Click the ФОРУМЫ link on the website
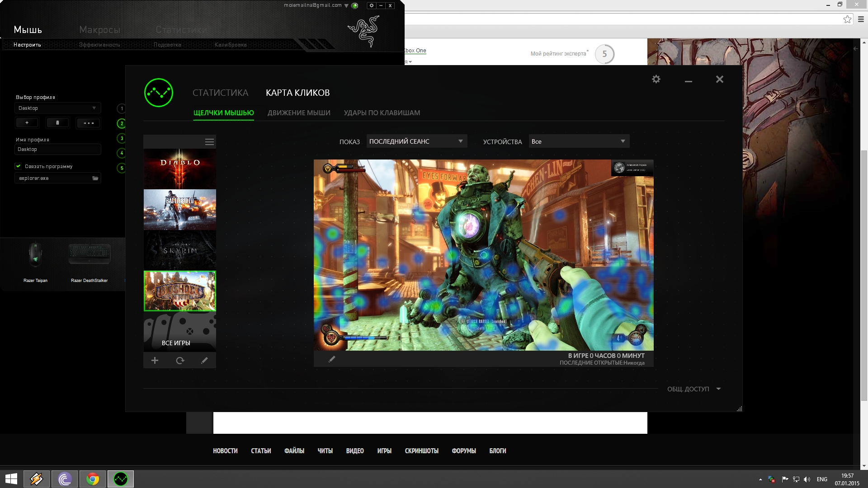 tap(463, 451)
